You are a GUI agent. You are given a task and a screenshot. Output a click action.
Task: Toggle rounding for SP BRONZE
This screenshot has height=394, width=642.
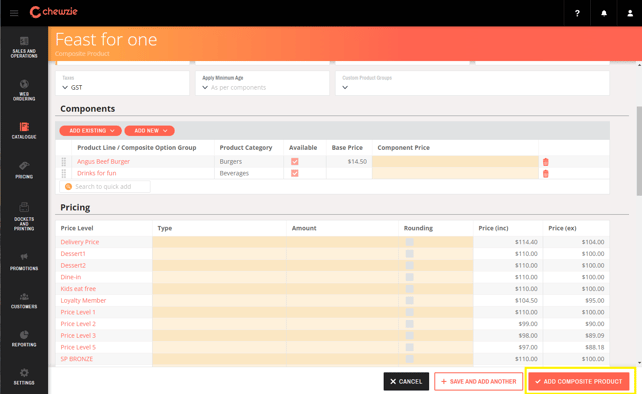[409, 359]
